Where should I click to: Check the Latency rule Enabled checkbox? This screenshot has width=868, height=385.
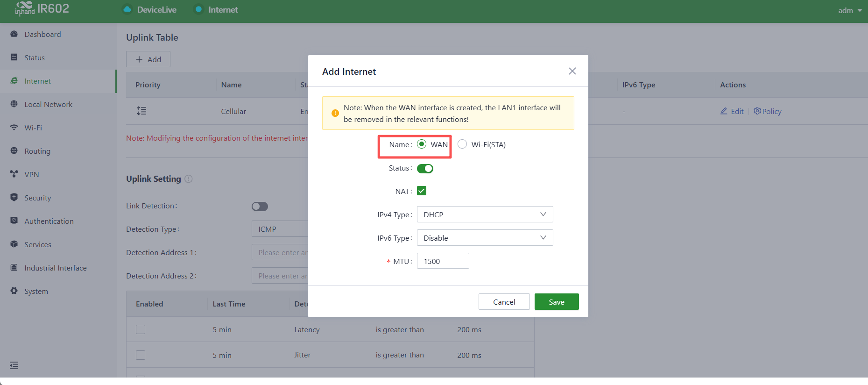coord(141,329)
